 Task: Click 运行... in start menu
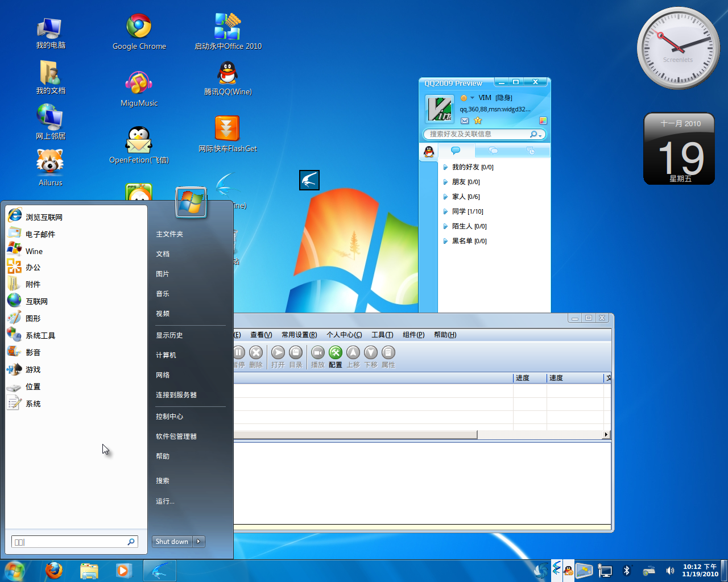[x=165, y=501]
